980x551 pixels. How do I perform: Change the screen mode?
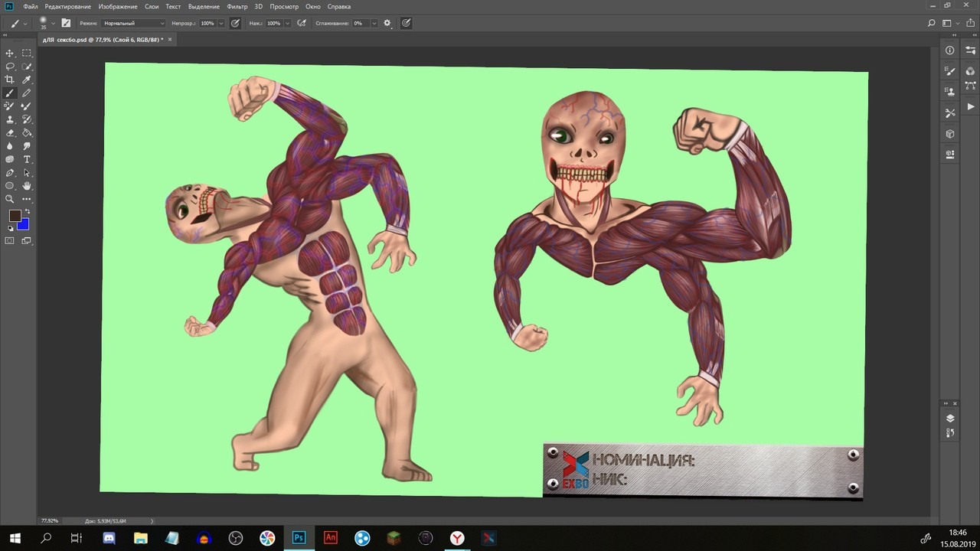(27, 240)
